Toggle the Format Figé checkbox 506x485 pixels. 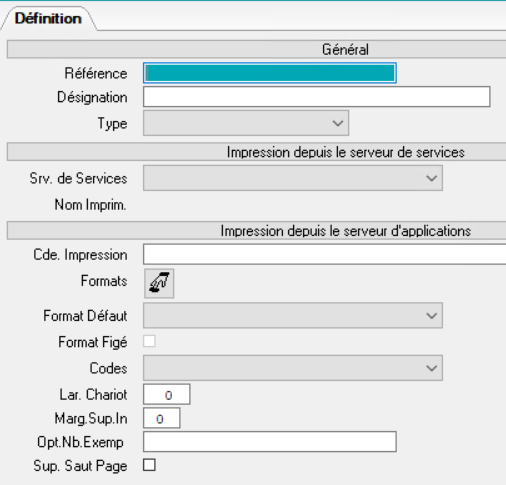149,341
